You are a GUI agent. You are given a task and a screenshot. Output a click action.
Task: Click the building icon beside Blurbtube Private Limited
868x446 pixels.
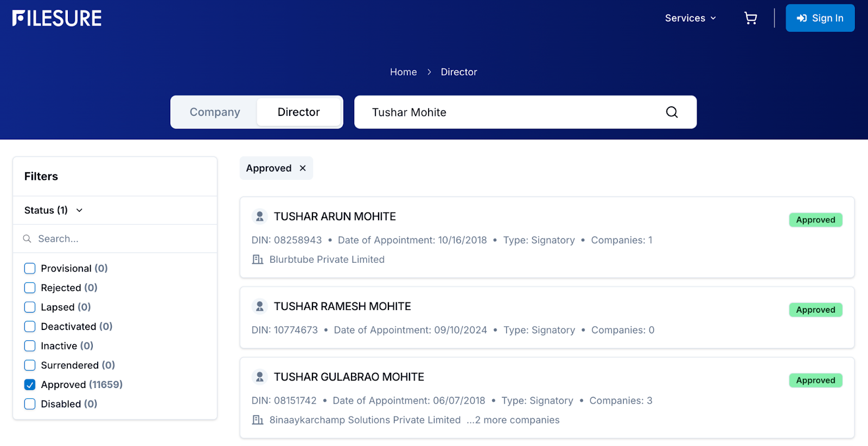click(258, 260)
